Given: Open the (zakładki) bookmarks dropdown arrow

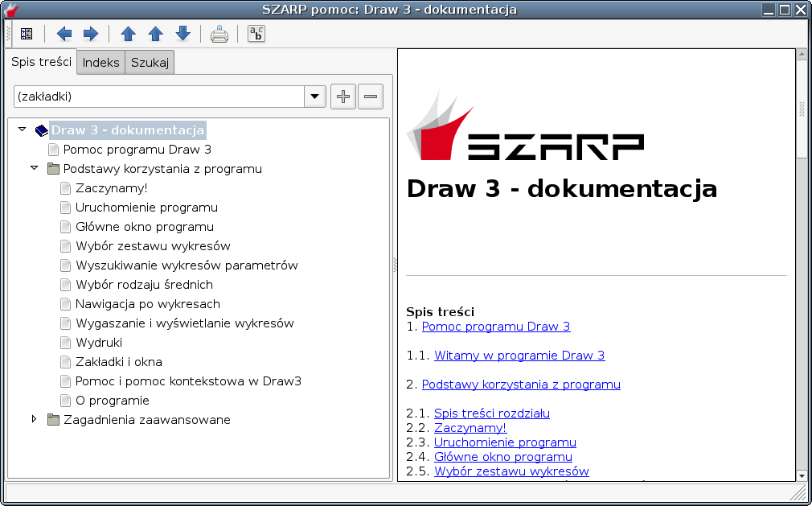Looking at the screenshot, I should (315, 97).
